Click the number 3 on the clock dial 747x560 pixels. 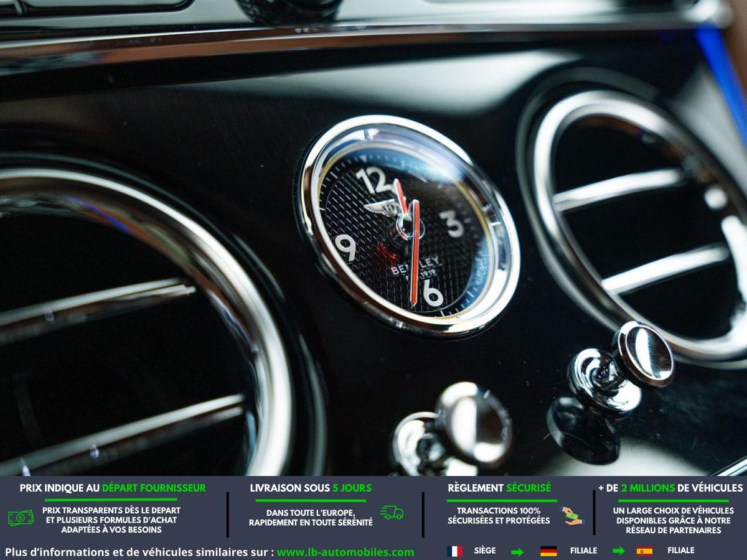pos(453,223)
